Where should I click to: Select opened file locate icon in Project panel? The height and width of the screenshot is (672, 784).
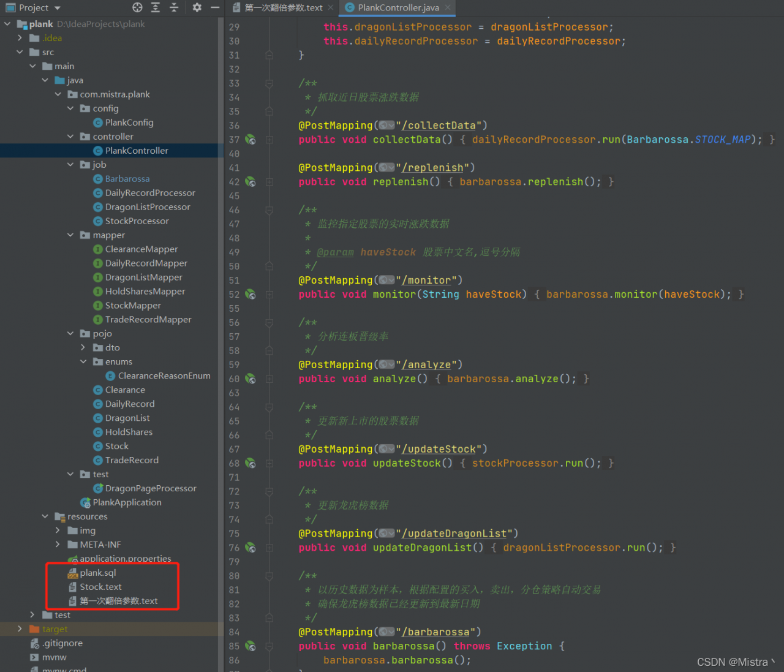(x=137, y=7)
